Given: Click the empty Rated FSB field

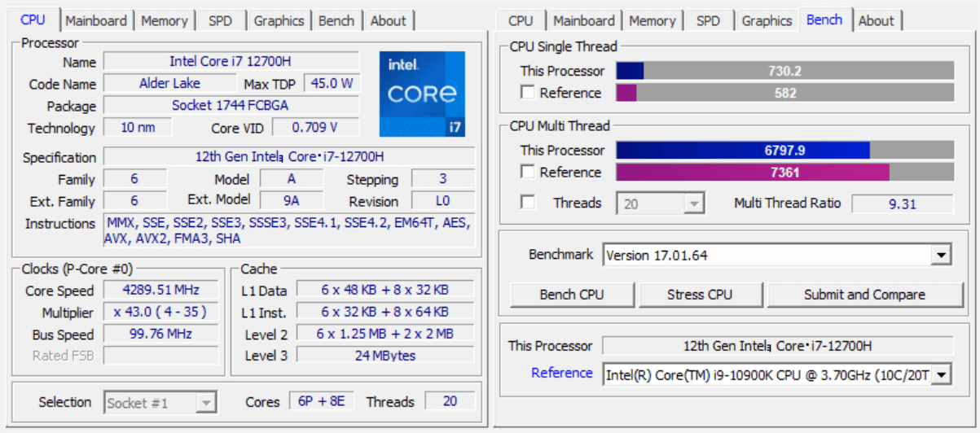Looking at the screenshot, I should [160, 356].
